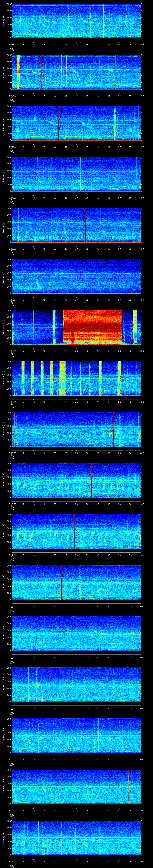The image size is (153, 868).
Task: View the spectrogram panel starting at 8:06:00
Action: tap(77, 276)
